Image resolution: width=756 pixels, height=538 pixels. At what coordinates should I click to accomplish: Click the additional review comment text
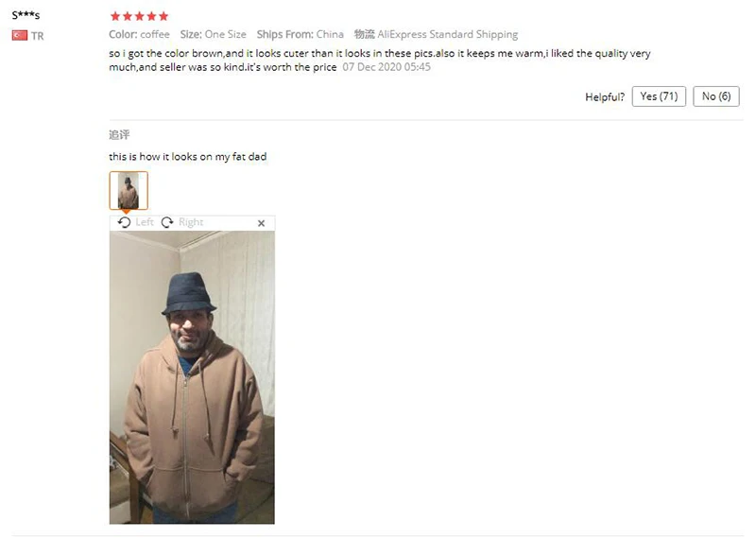pos(187,156)
